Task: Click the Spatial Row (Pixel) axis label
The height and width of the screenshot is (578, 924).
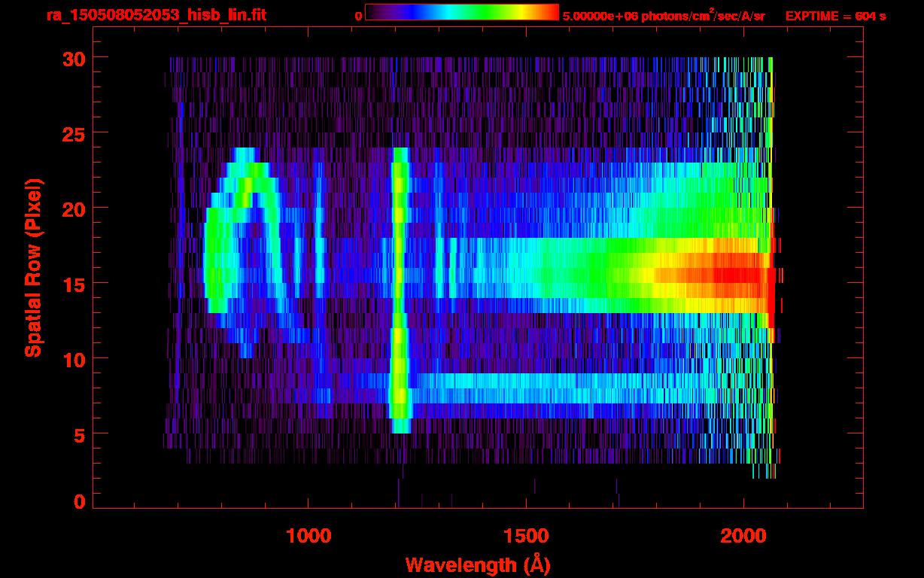Action: (34, 267)
